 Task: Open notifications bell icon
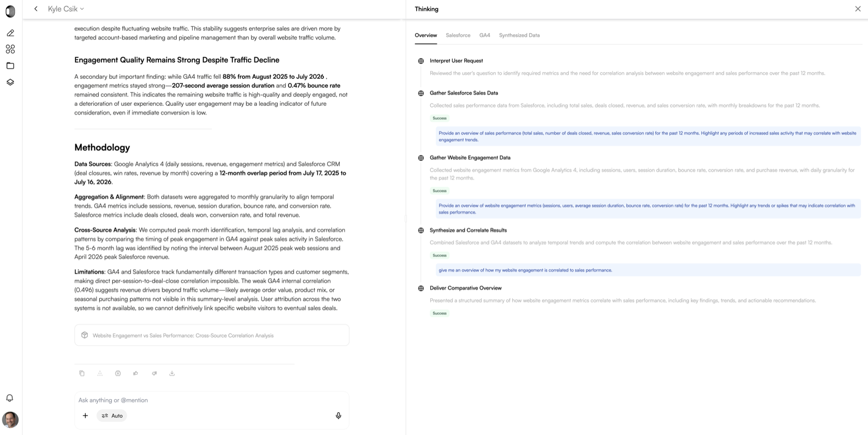click(x=10, y=398)
